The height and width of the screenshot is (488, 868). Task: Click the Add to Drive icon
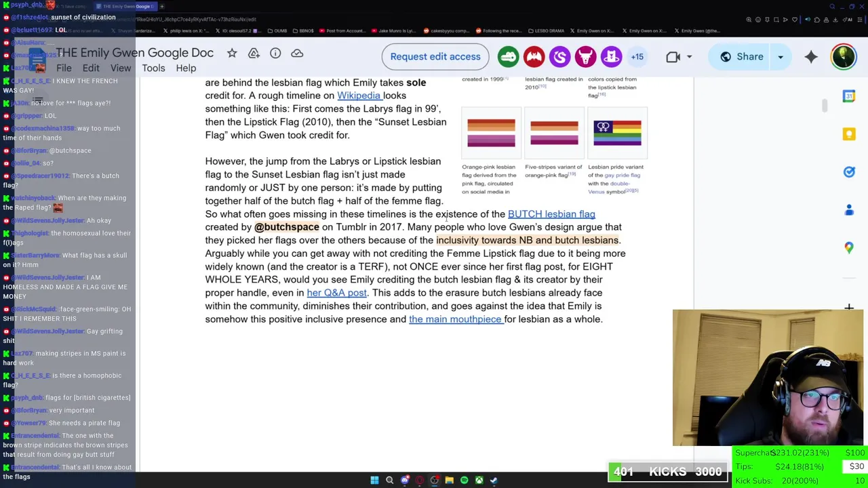tap(254, 53)
